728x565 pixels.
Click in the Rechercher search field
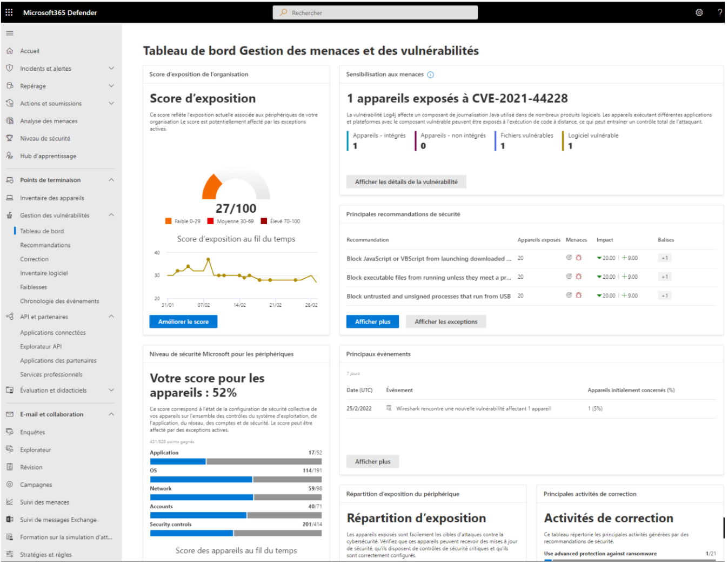point(375,12)
